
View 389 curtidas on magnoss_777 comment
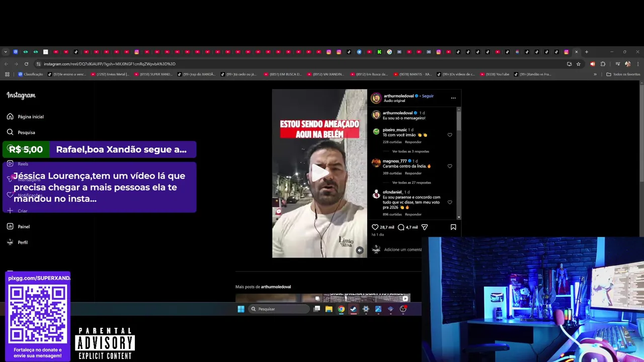point(392,173)
